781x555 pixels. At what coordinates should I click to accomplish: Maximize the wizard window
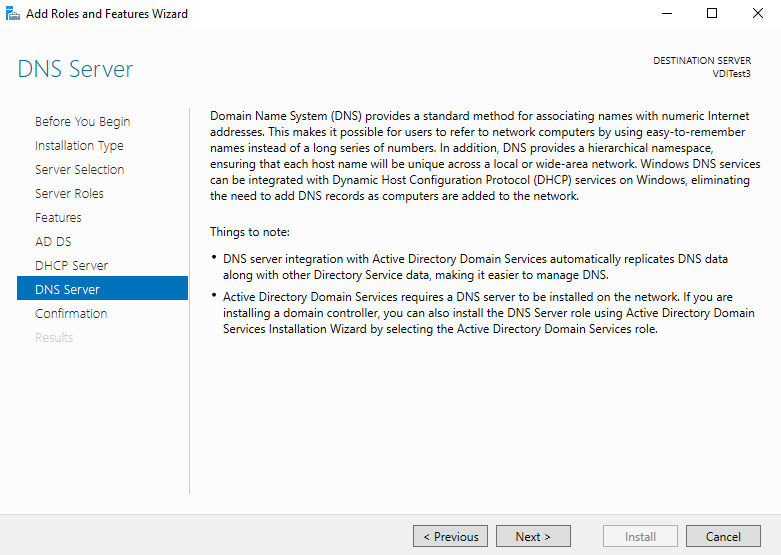point(712,14)
